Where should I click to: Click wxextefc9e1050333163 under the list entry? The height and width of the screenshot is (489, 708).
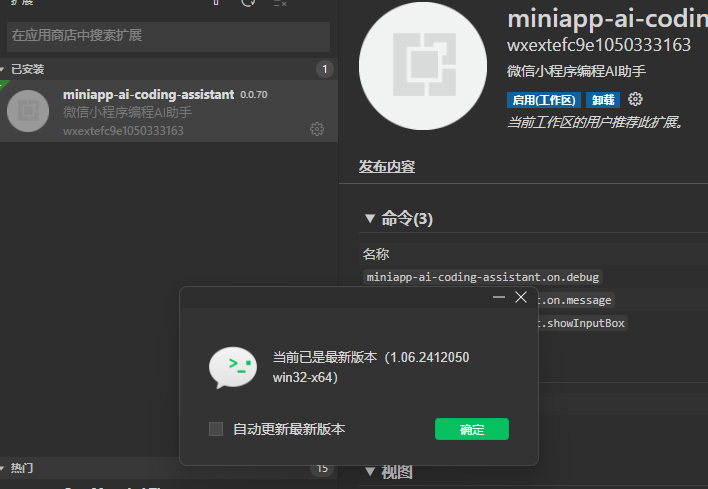pos(123,131)
